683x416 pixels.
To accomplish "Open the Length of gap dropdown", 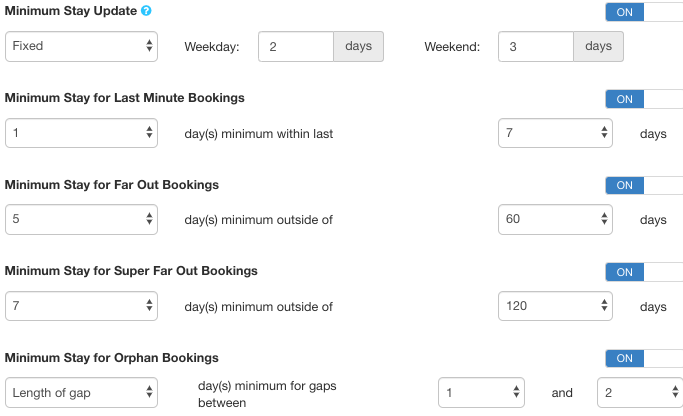I will coord(81,393).
